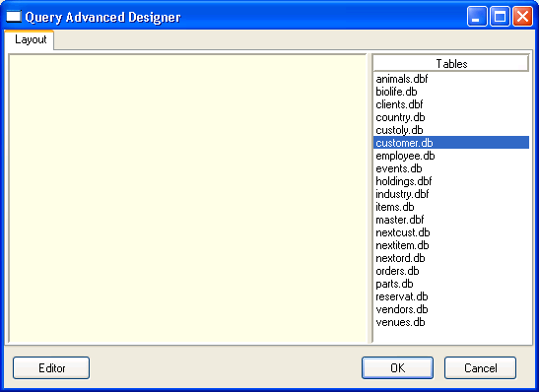Select animals.dbf in the Tables list
This screenshot has width=539, height=392.
[451, 79]
